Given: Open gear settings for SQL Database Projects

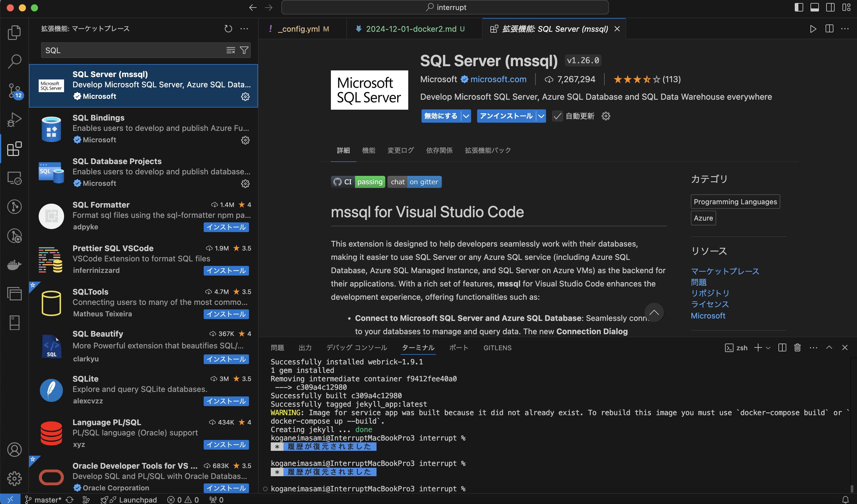Looking at the screenshot, I should [x=245, y=184].
